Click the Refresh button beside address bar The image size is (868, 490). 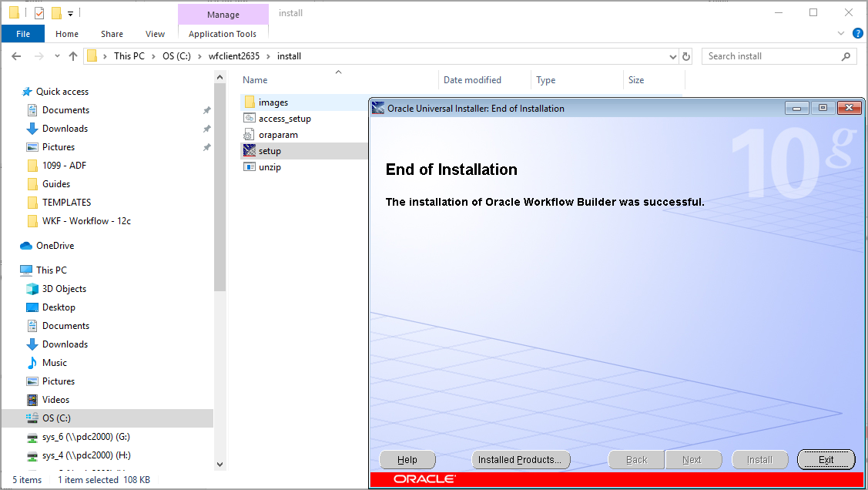(x=687, y=56)
